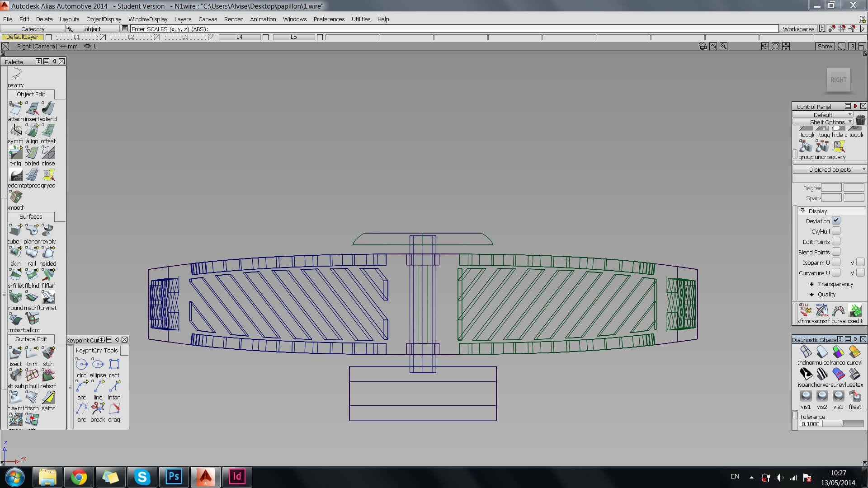Adjust the Tolerance slider
The height and width of the screenshot is (488, 868).
click(842, 424)
